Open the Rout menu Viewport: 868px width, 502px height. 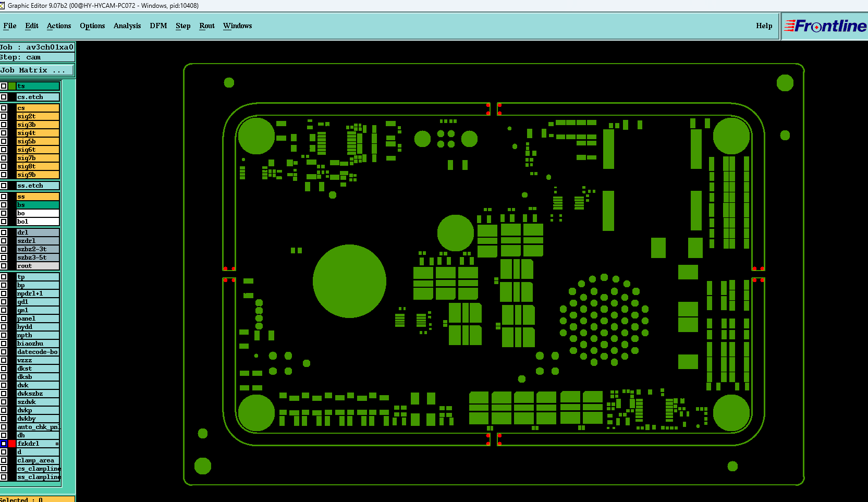pos(207,26)
